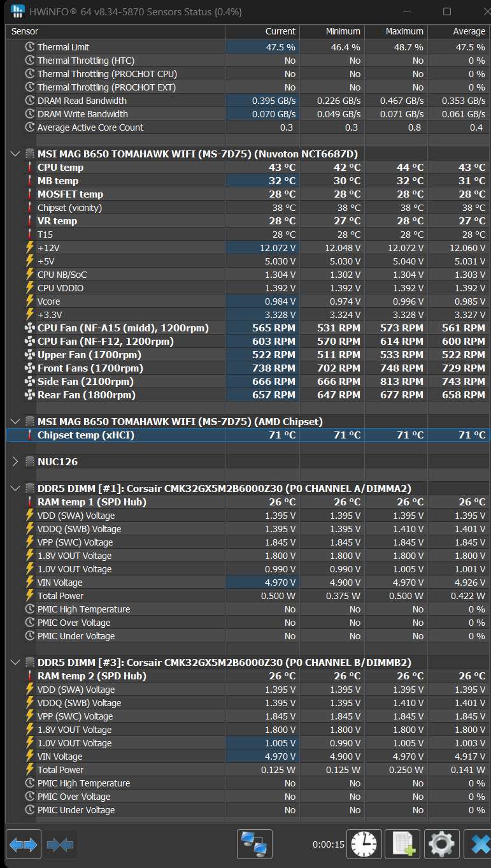
Task: Click the collapse columns arrows button
Action: [60, 844]
